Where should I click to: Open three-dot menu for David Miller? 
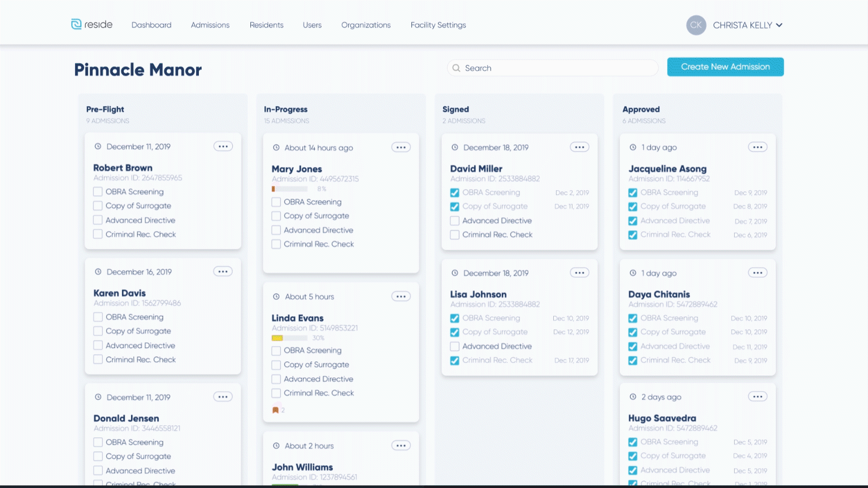click(x=579, y=147)
